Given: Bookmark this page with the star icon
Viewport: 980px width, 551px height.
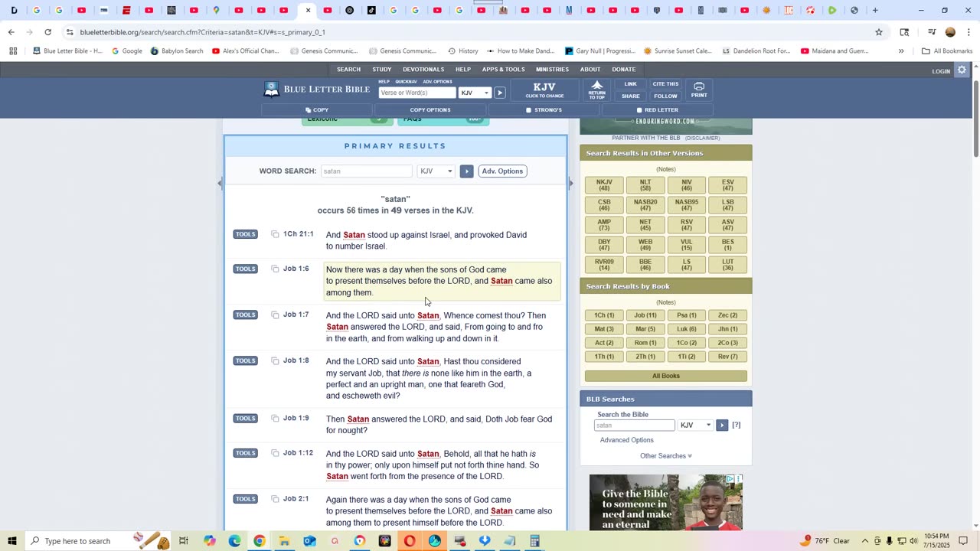Looking at the screenshot, I should (879, 32).
